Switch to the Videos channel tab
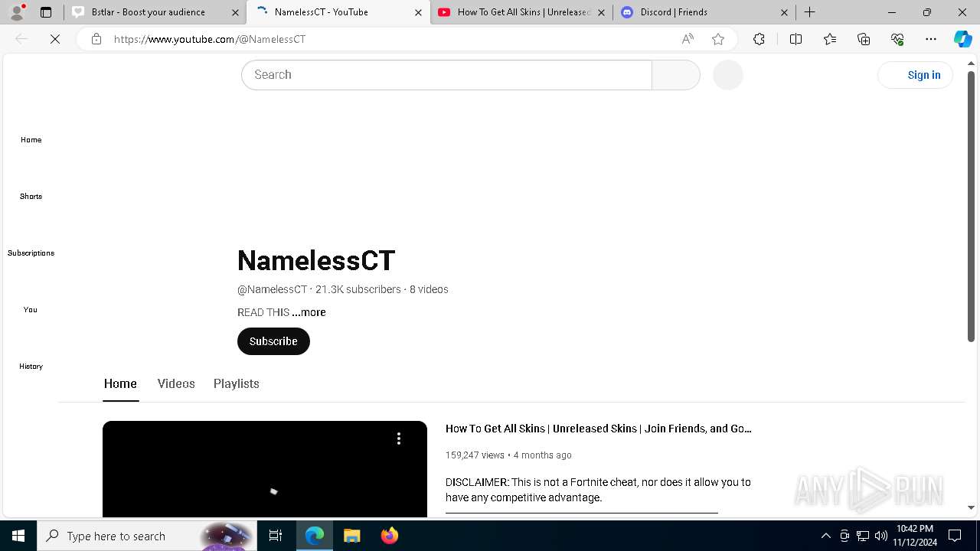The image size is (980, 551). point(176,383)
